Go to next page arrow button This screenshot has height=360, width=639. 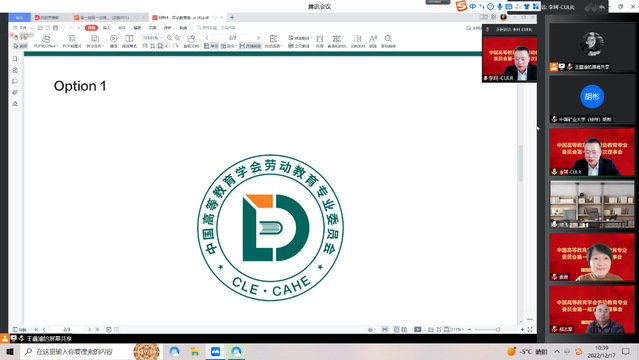click(258, 38)
